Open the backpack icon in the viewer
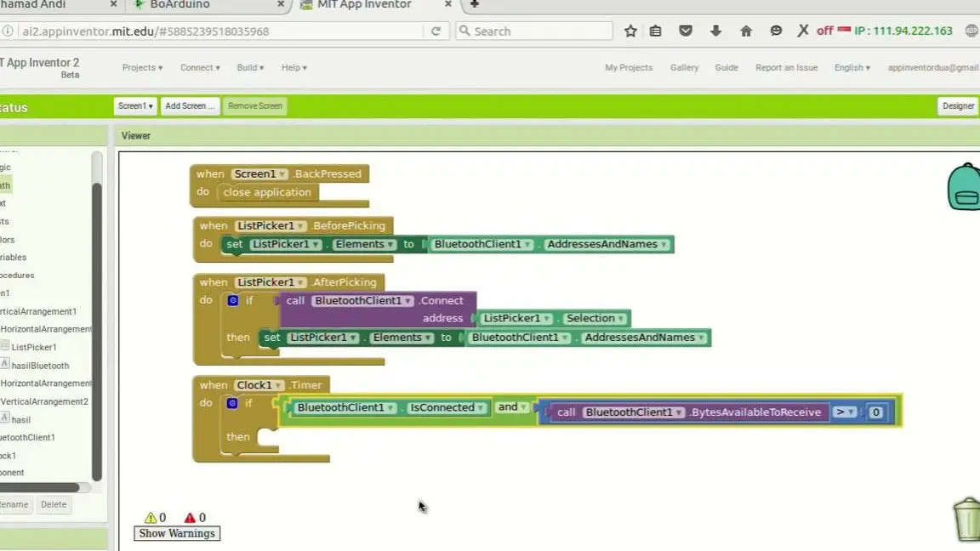 click(x=965, y=186)
